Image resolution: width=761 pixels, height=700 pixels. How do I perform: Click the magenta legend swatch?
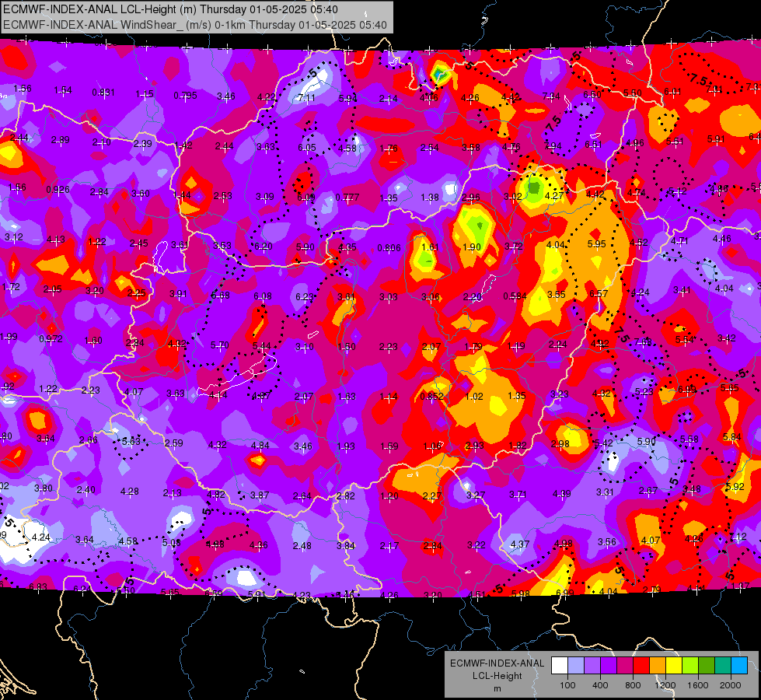pyautogui.click(x=625, y=665)
